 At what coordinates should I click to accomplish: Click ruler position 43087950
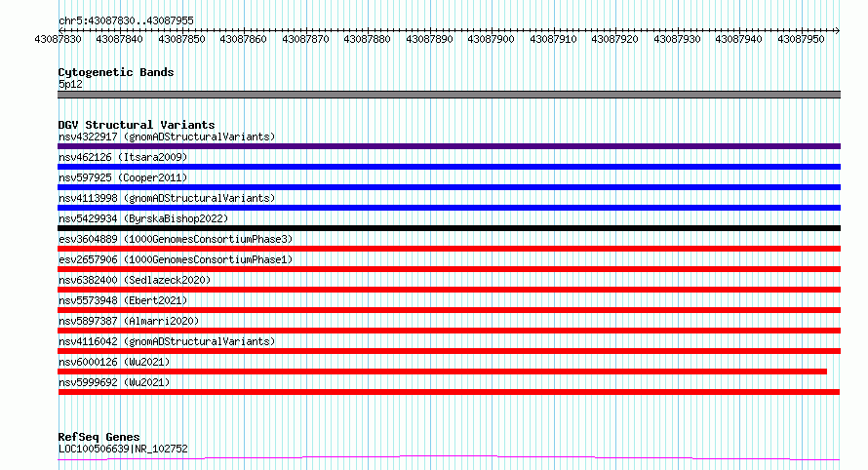pos(801,39)
